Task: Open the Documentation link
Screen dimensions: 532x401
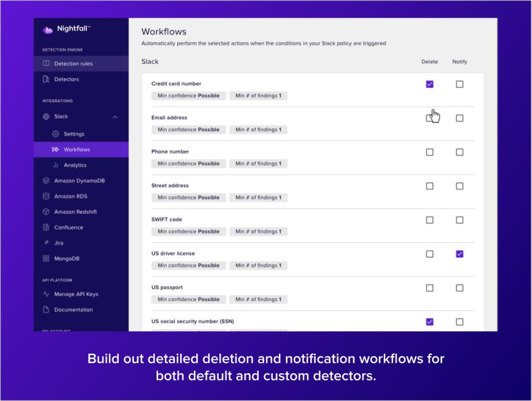Action: [x=73, y=310]
